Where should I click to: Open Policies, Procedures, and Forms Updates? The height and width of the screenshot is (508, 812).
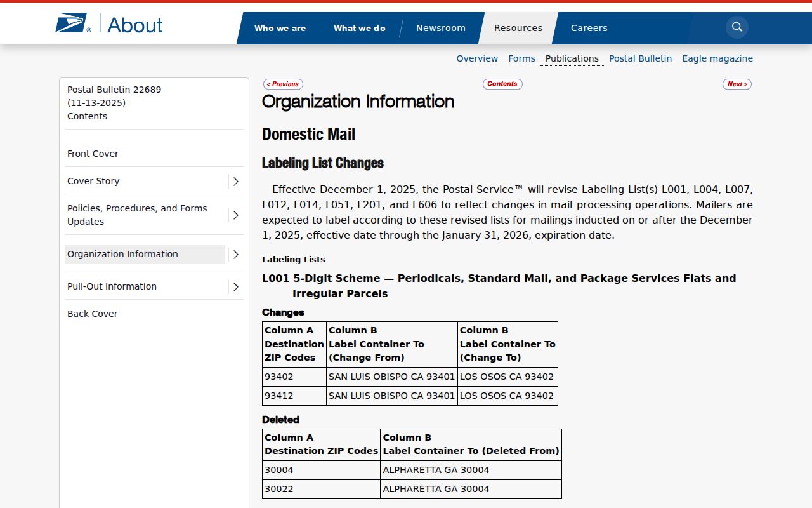[137, 215]
